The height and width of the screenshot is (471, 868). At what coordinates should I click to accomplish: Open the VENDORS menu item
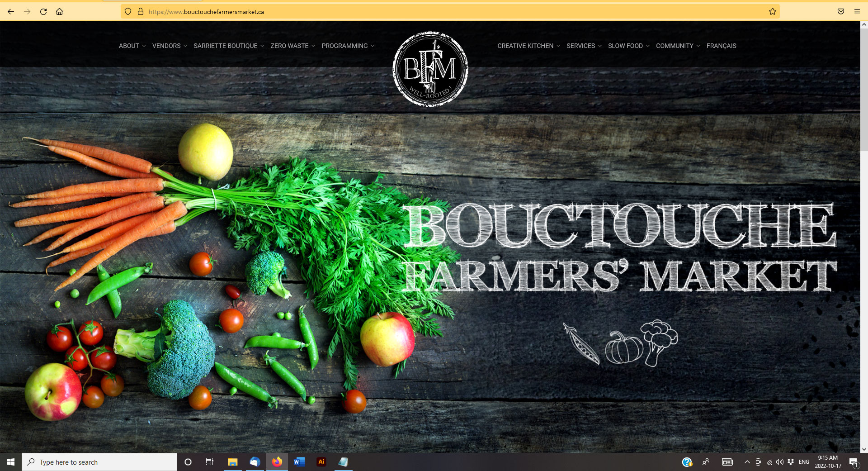point(166,46)
